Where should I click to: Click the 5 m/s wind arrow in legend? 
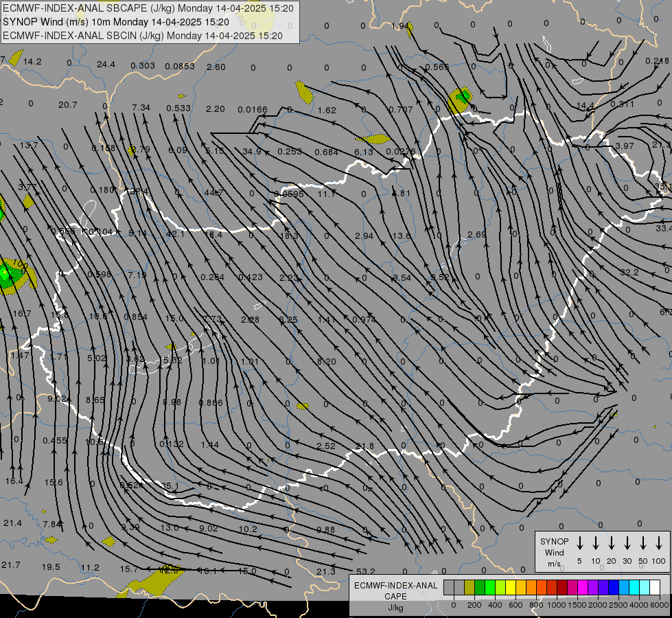click(x=579, y=543)
